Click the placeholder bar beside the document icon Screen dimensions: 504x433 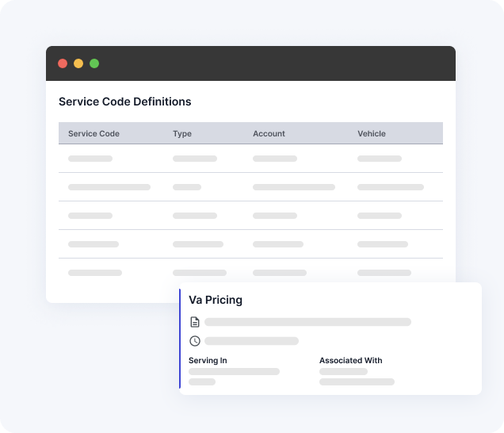[307, 322]
